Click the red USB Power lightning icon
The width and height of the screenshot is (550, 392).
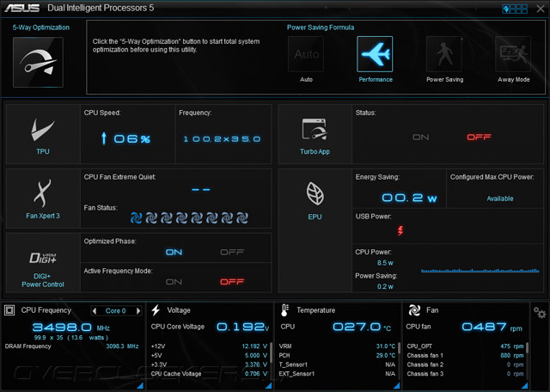400,230
